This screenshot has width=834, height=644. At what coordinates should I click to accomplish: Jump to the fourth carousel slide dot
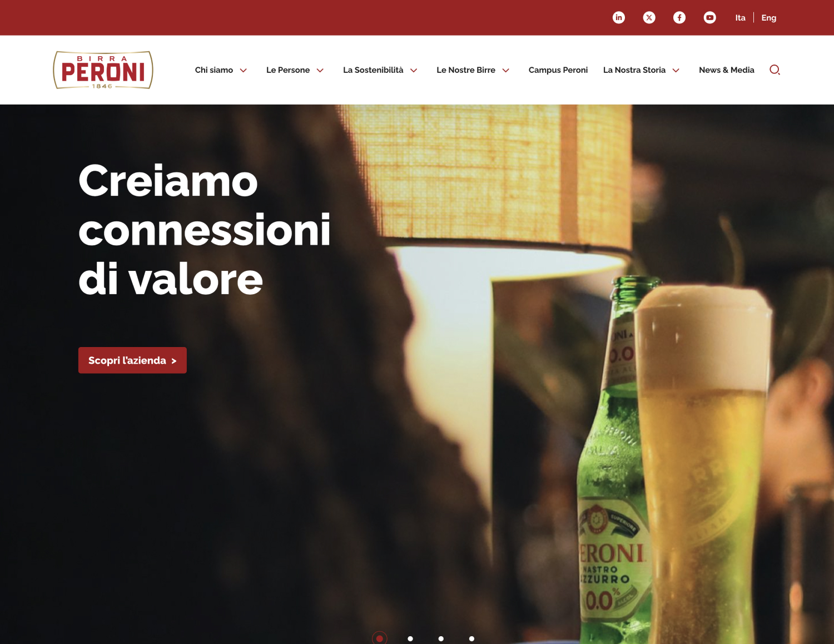pyautogui.click(x=471, y=638)
